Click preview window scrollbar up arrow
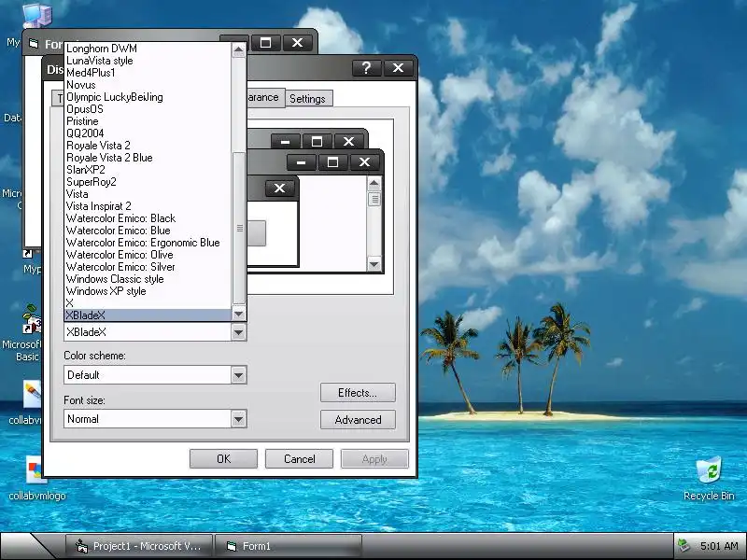The width and height of the screenshot is (747, 560). coord(374,183)
